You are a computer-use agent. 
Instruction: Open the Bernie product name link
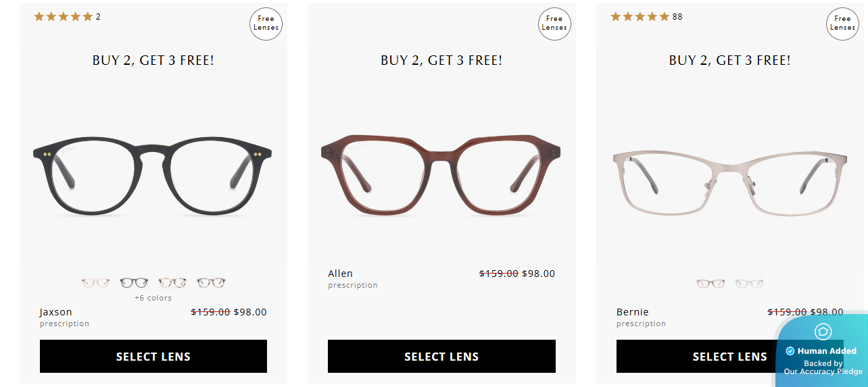click(633, 312)
